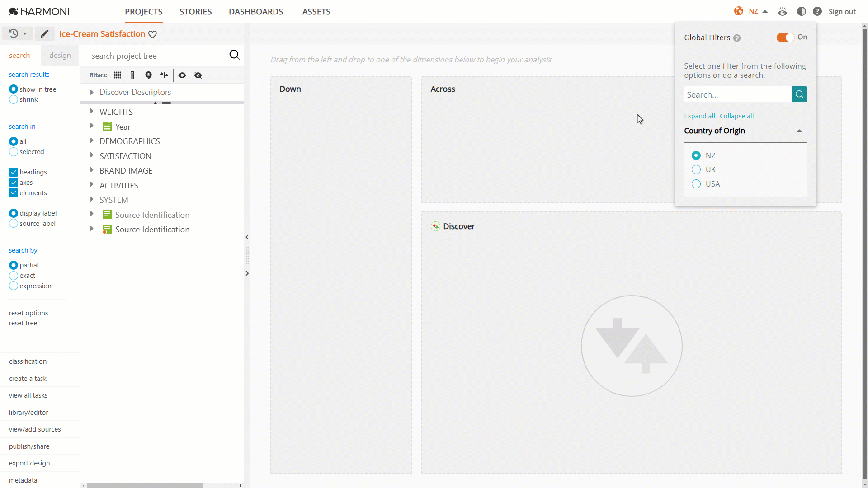Select the NZ country filter
The image size is (868, 488).
[x=696, y=155]
